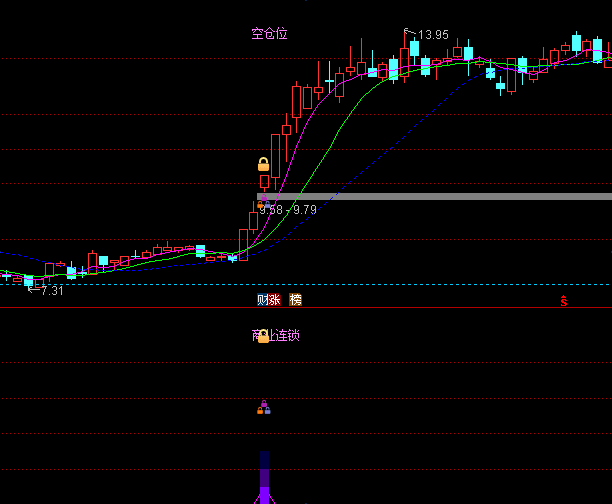Select the cyan candlestick marked with 7.31 low
612x504 pixels.
(28, 280)
